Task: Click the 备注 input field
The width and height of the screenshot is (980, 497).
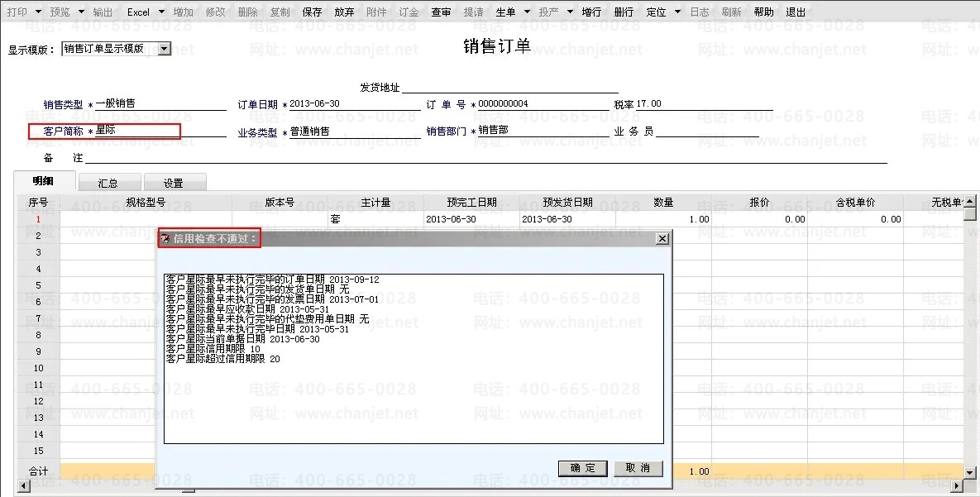Action: click(x=485, y=158)
